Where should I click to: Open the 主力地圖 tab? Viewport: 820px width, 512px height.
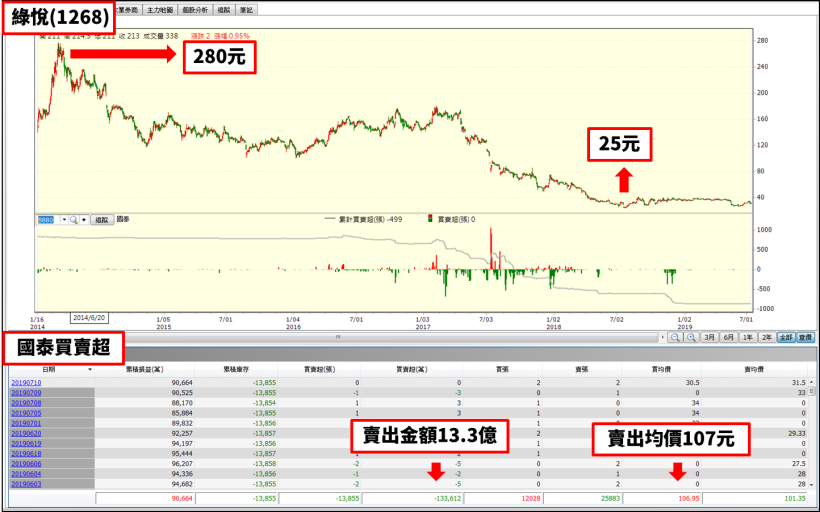click(160, 10)
